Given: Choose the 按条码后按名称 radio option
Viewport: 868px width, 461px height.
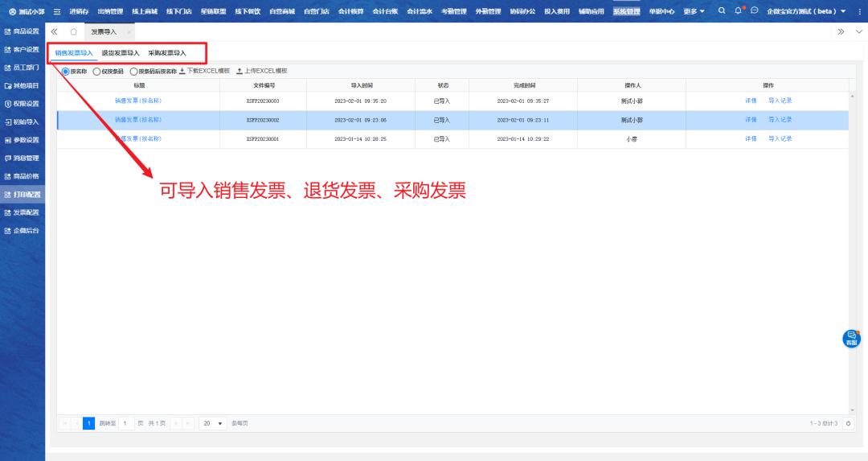Looking at the screenshot, I should point(133,71).
